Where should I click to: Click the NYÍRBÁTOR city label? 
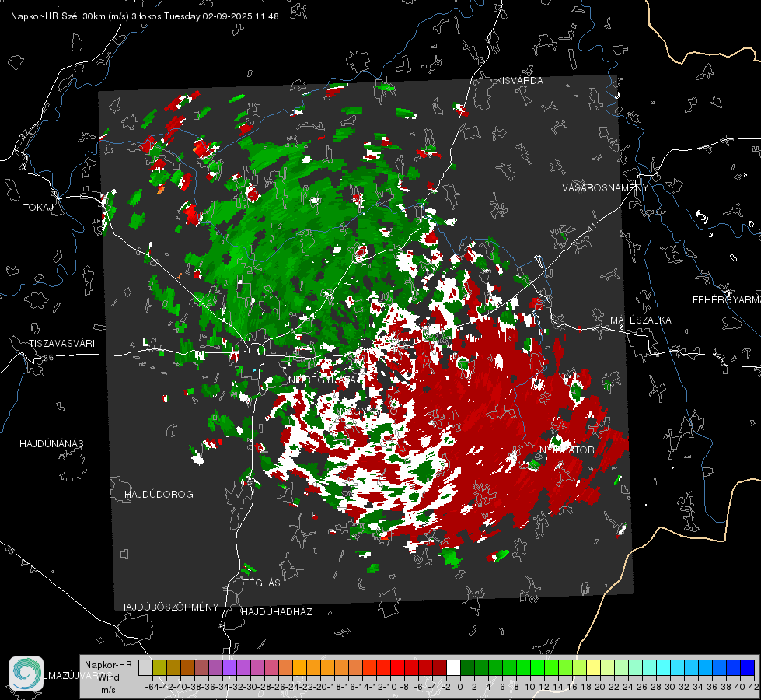click(x=567, y=450)
